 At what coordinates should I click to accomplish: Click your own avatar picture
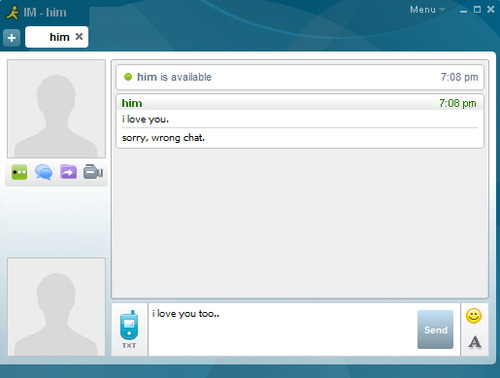click(x=56, y=307)
